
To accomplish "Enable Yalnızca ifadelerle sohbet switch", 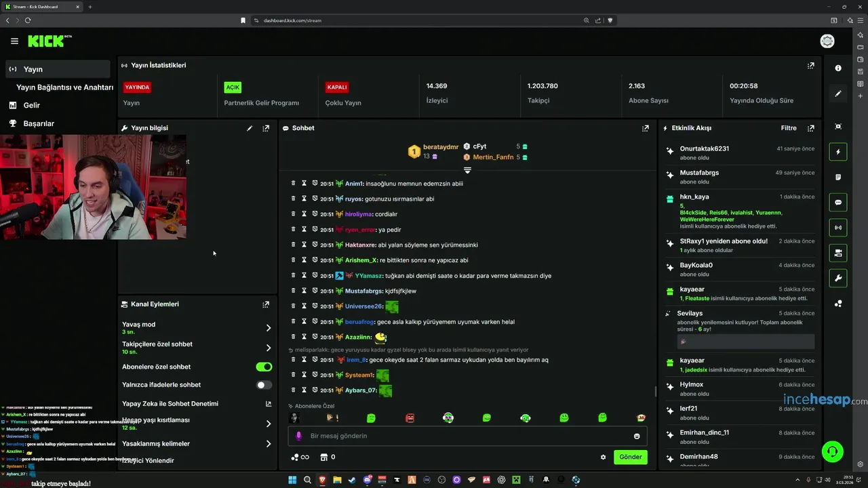I will pyautogui.click(x=264, y=385).
